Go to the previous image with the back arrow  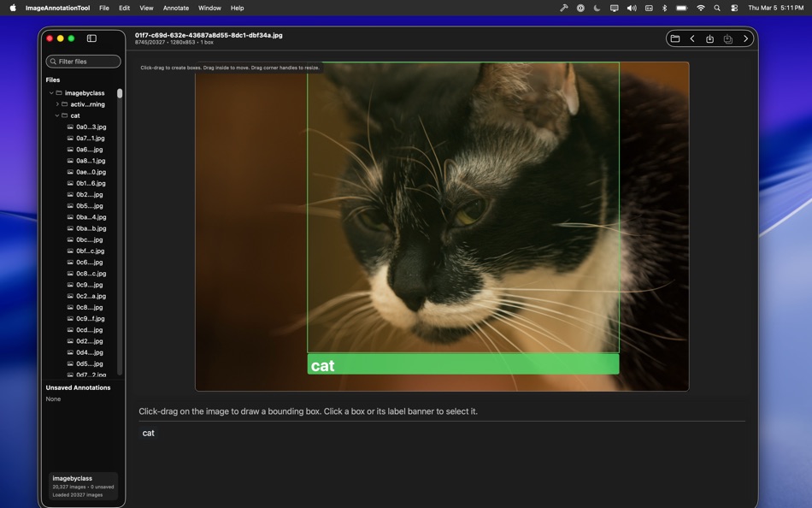(x=692, y=38)
